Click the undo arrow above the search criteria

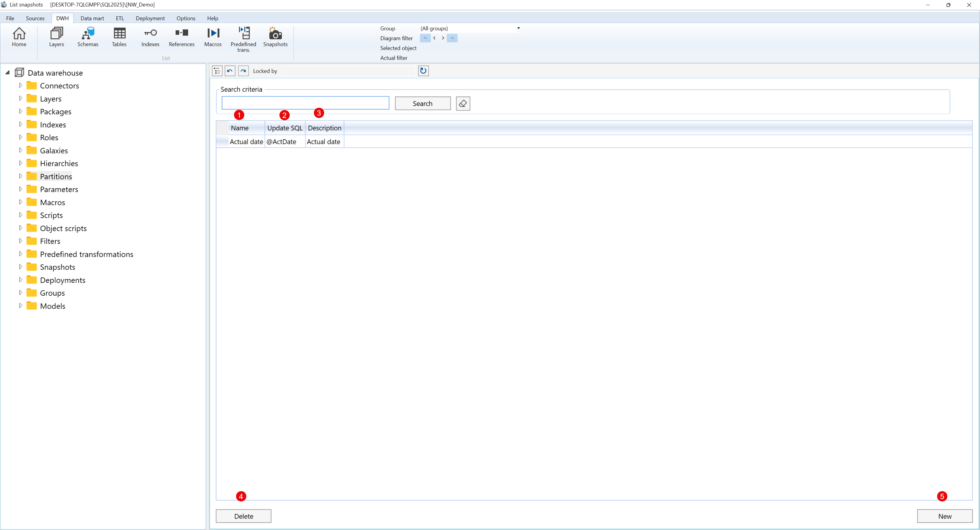[x=230, y=71]
